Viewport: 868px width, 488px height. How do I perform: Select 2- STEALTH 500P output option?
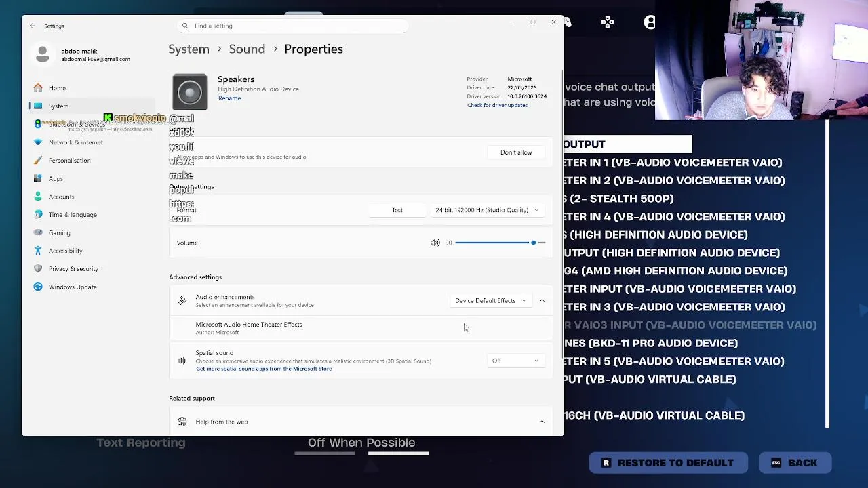619,199
